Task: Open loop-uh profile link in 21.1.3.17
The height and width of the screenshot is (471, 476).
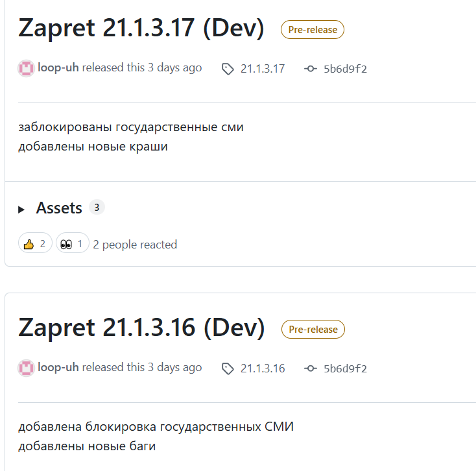Action: (x=58, y=67)
